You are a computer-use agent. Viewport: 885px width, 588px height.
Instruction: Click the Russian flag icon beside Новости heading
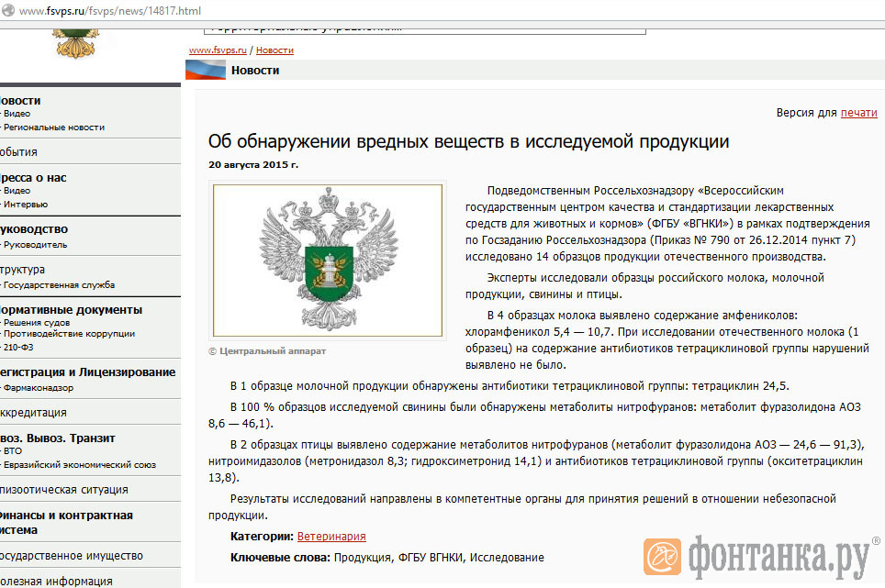point(206,70)
